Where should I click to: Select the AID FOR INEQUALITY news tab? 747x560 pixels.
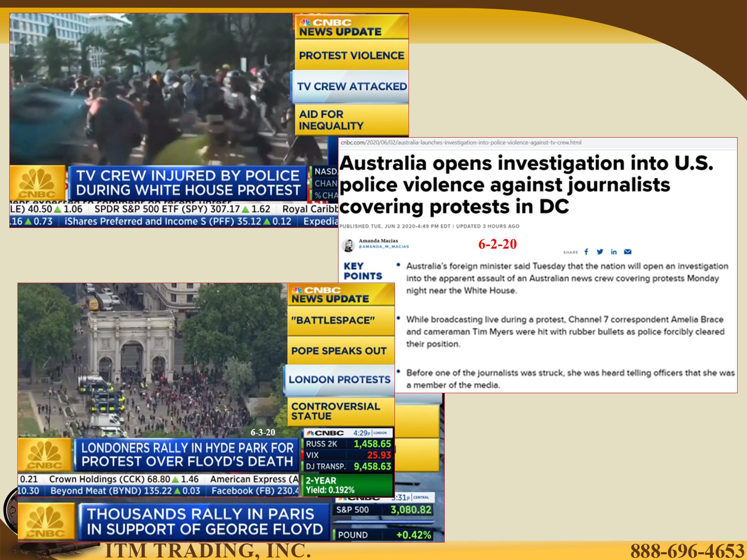click(351, 120)
